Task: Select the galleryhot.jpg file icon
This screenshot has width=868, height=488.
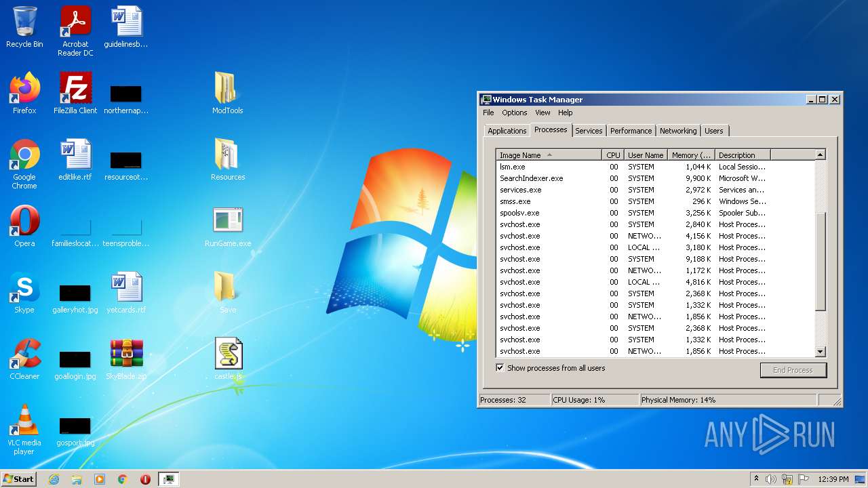Action: (x=75, y=298)
